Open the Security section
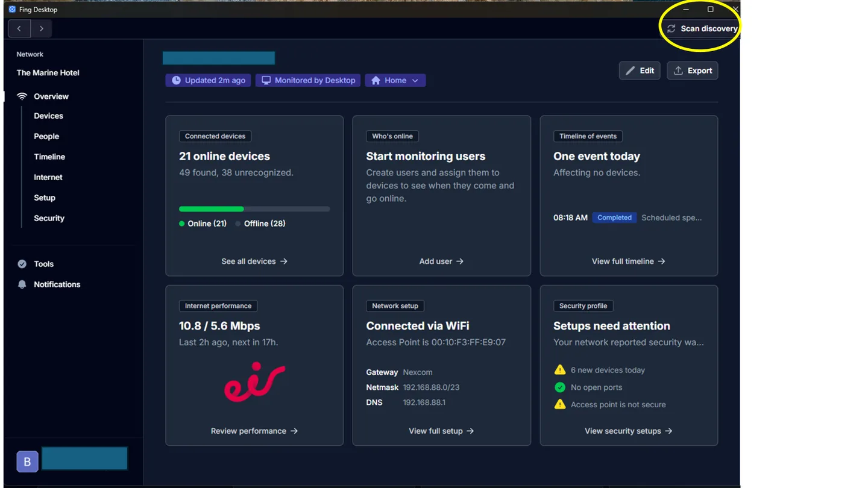Viewport: 868px width, 488px height. 49,218
